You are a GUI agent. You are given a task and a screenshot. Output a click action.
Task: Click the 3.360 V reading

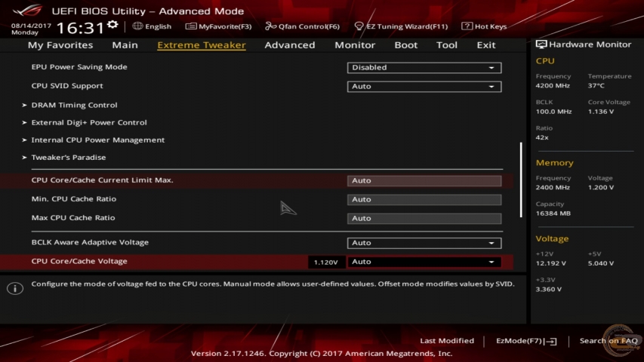pyautogui.click(x=548, y=290)
